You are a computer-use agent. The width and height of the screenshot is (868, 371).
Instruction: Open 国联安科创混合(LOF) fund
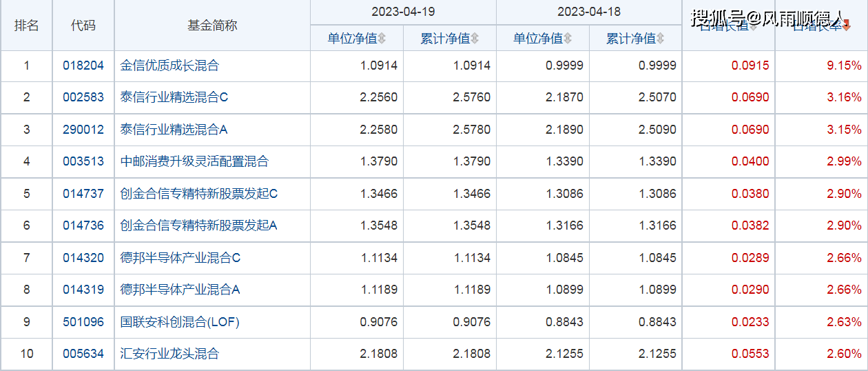(x=180, y=322)
